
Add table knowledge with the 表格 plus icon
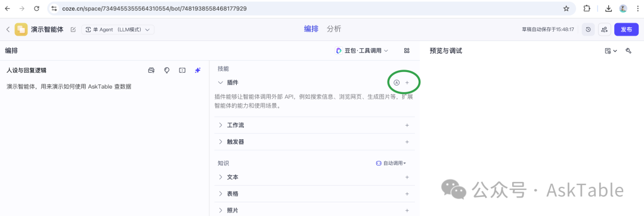(x=407, y=193)
